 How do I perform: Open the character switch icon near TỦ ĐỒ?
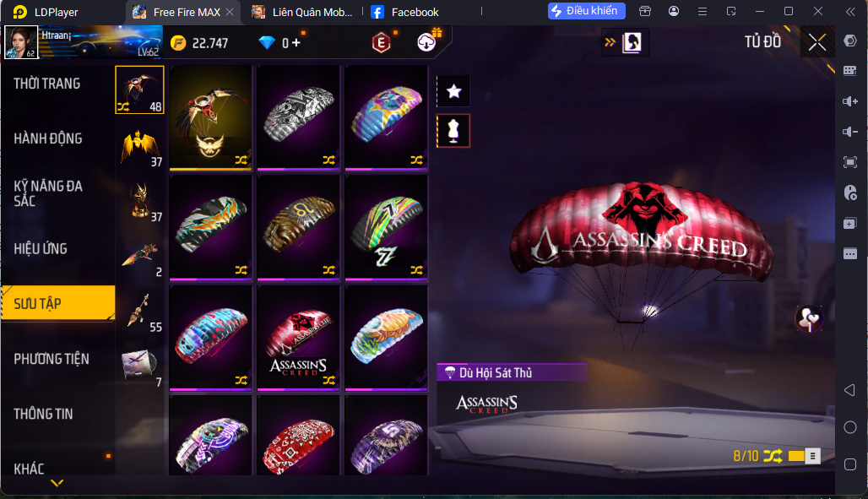click(632, 43)
